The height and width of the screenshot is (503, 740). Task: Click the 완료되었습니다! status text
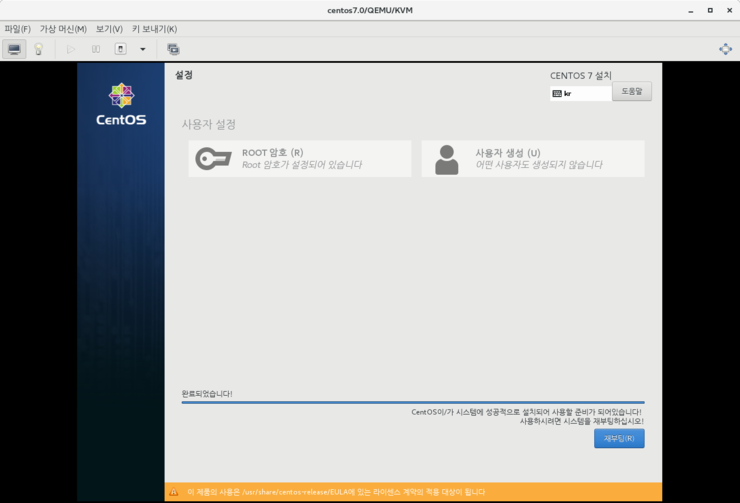point(207,394)
